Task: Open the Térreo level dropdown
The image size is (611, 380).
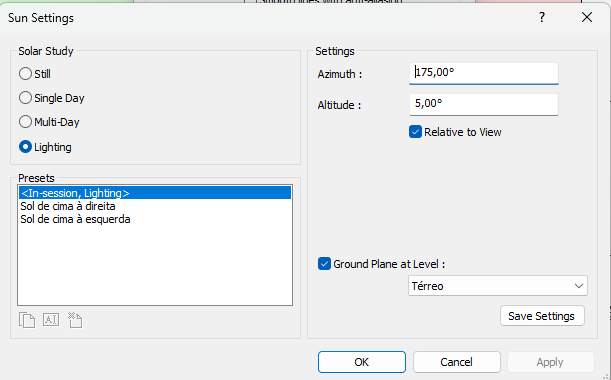Action: pos(498,286)
